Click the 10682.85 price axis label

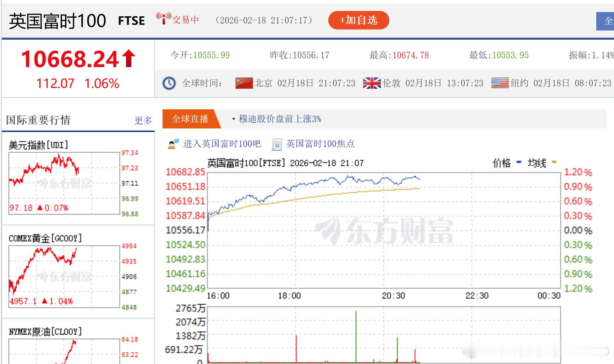point(185,172)
